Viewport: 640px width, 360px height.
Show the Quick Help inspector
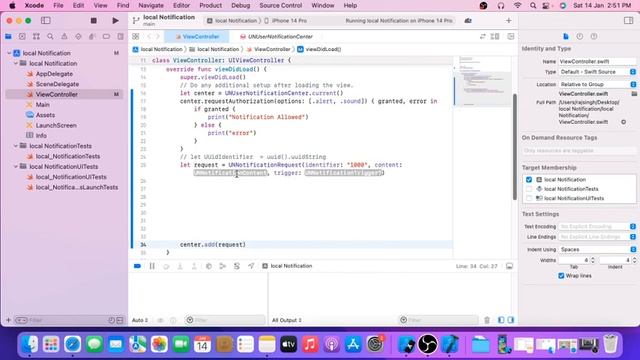(594, 36)
